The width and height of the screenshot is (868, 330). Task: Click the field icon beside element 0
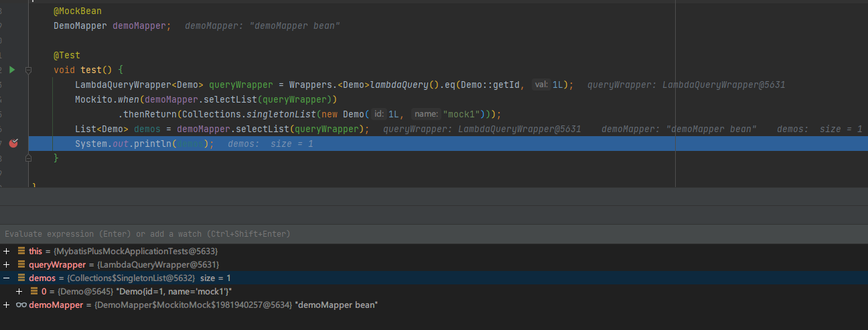(34, 291)
